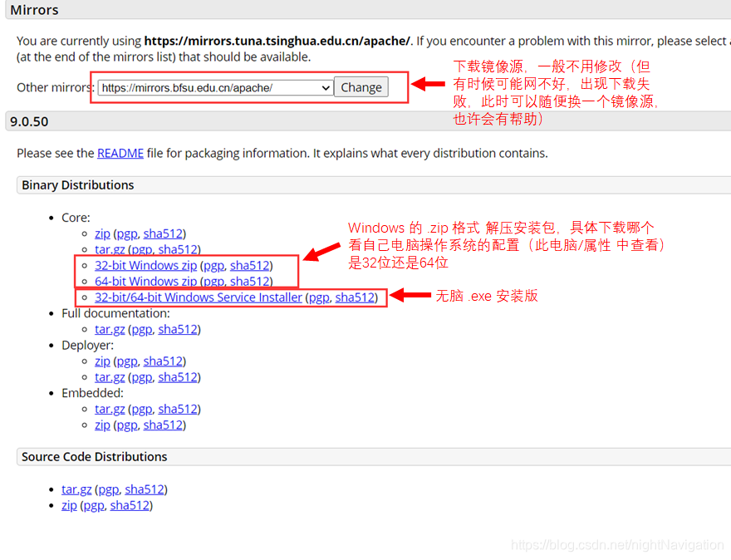Viewport: 731px width, 560px height.
Task: Open pgp for Embedded zip
Action: [x=127, y=425]
